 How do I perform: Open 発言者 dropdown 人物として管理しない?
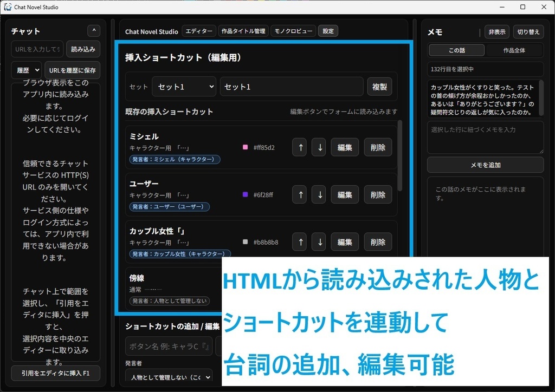coord(169,377)
